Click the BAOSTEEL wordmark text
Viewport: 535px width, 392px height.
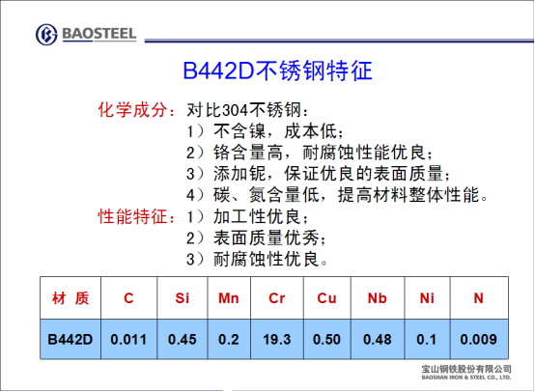pyautogui.click(x=99, y=34)
